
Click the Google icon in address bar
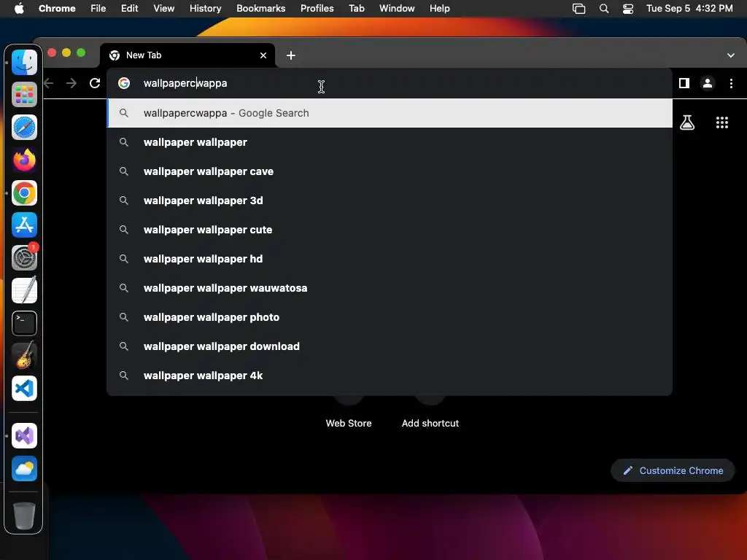(x=124, y=83)
